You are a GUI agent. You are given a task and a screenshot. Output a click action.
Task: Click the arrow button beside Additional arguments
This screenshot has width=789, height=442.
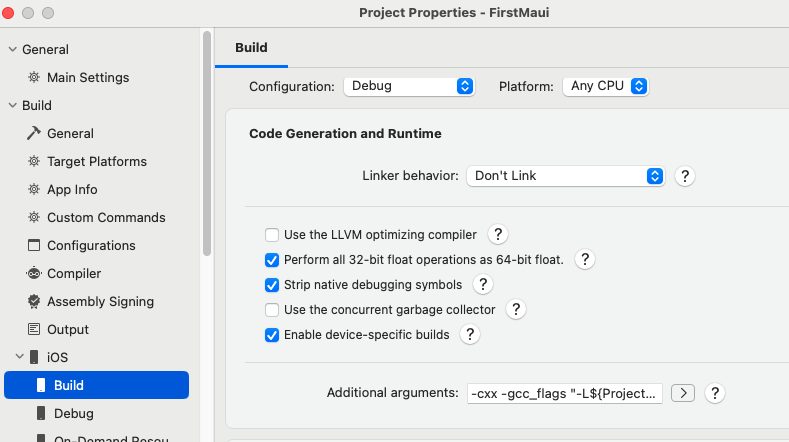pos(682,393)
